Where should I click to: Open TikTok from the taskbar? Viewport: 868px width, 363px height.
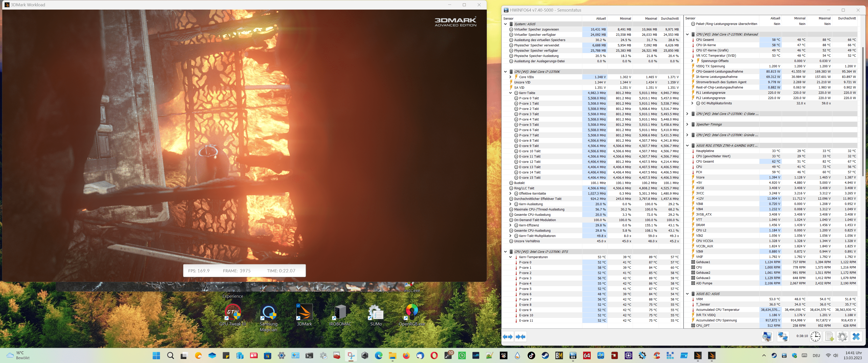(531, 356)
